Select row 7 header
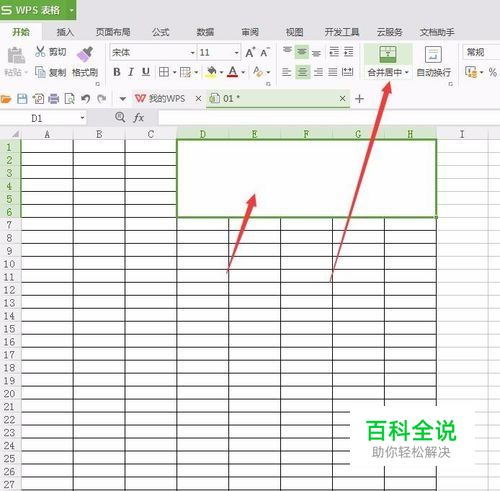This screenshot has height=491, width=500. [10, 225]
